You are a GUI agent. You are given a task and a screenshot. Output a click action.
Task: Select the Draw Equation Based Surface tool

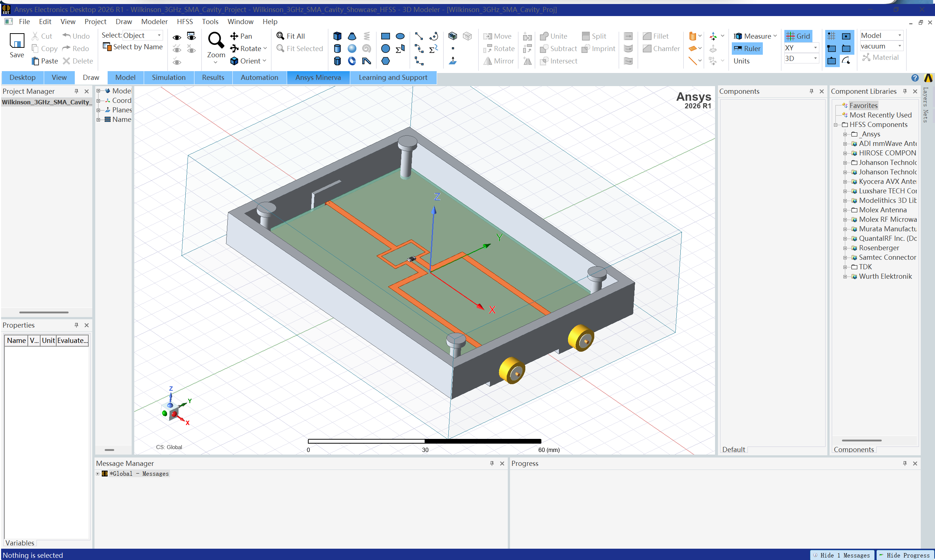click(x=400, y=49)
